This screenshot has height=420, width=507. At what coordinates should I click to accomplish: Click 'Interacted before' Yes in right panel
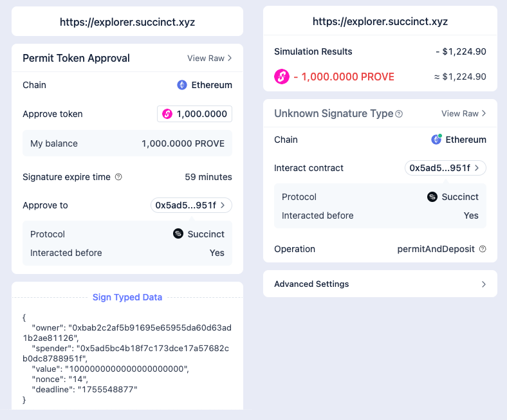[x=471, y=215]
